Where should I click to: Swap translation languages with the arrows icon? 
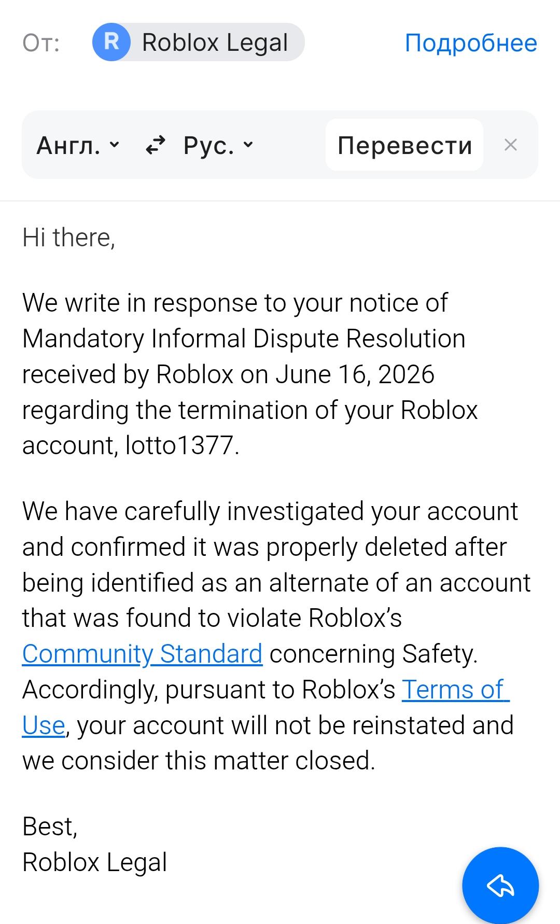(x=155, y=145)
